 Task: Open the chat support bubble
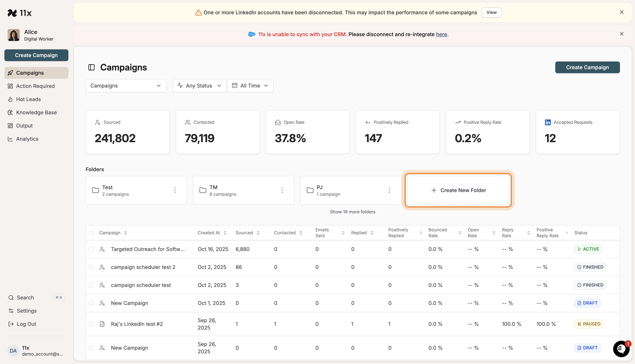point(621,349)
